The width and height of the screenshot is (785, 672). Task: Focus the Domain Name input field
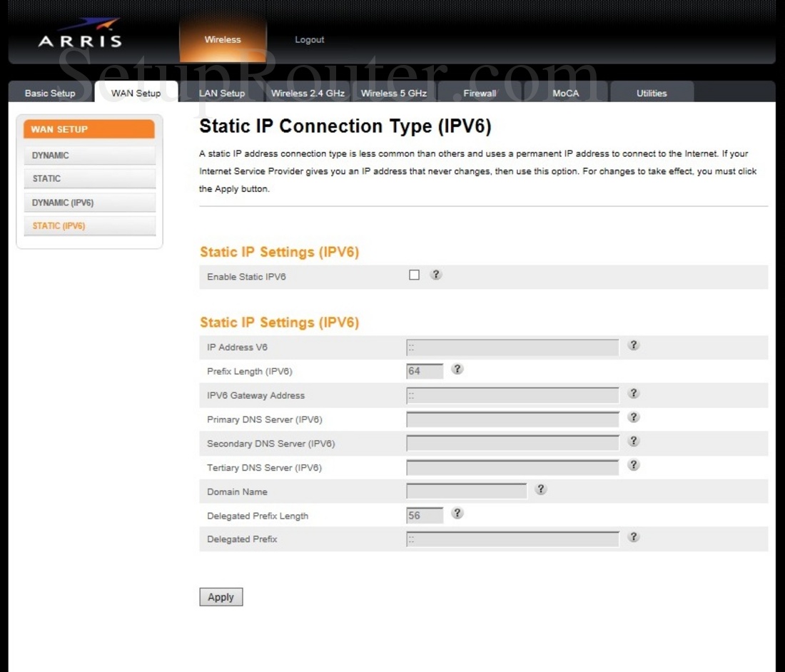[x=467, y=492]
